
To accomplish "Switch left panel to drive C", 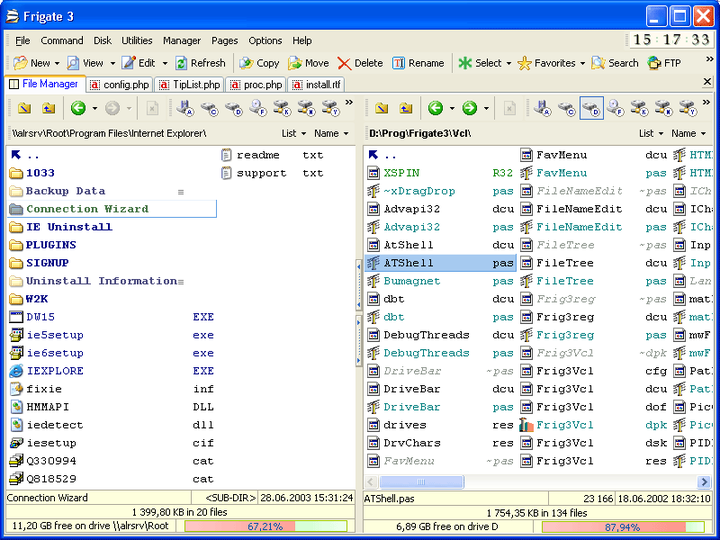I will coord(210,108).
